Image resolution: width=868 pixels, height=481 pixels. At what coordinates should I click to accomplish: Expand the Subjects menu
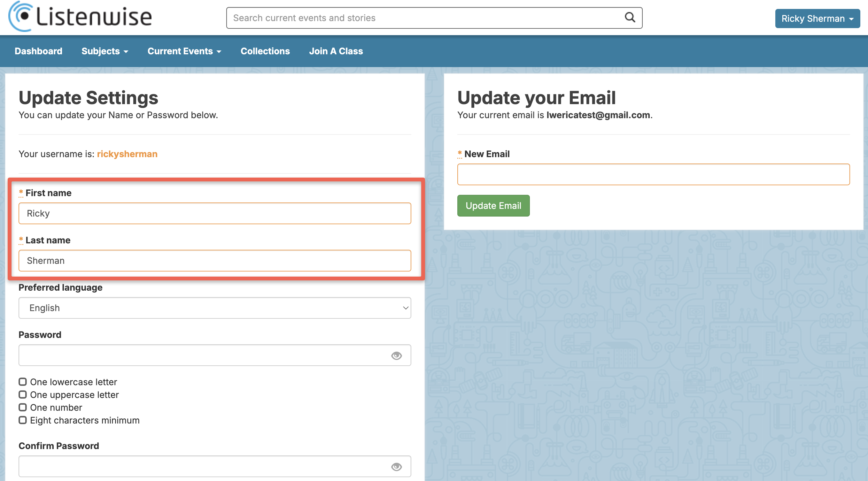(x=105, y=51)
